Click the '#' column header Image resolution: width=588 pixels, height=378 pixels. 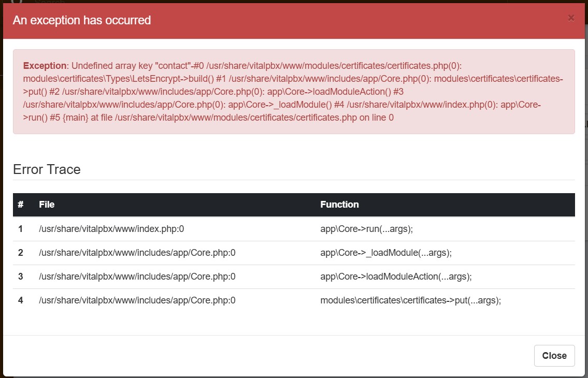[21, 205]
